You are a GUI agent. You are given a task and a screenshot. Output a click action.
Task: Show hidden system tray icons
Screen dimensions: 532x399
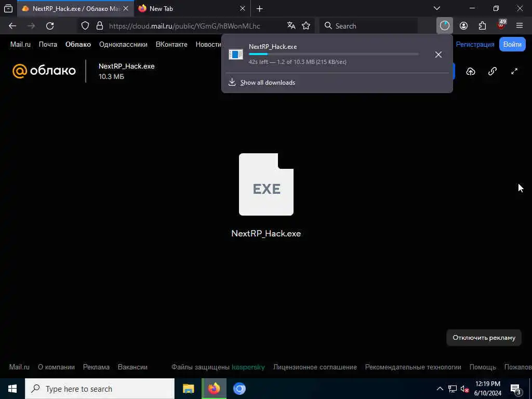point(440,389)
